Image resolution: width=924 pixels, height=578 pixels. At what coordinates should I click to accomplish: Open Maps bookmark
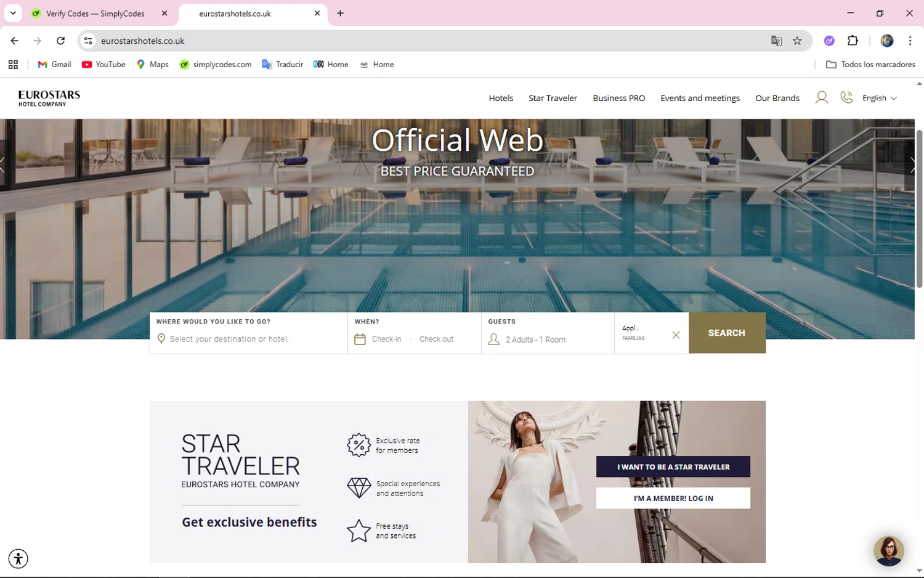[153, 64]
